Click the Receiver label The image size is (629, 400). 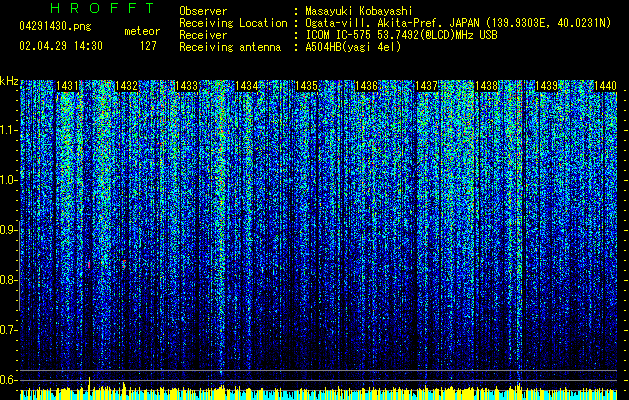(x=203, y=35)
